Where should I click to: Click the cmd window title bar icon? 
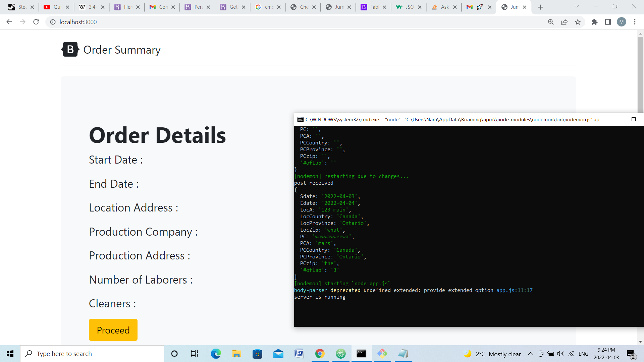point(300,120)
